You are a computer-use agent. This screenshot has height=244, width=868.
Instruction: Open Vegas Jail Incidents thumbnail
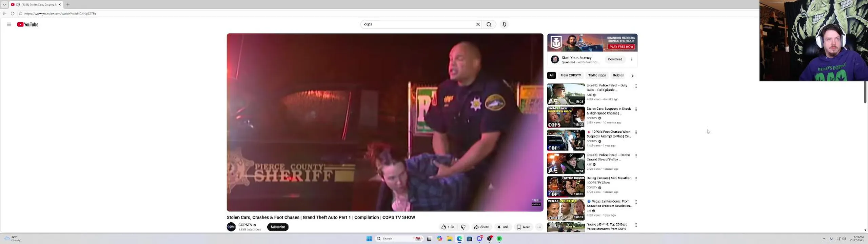click(x=566, y=210)
